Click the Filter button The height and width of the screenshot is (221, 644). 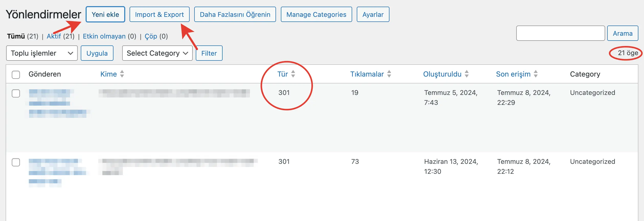pos(209,53)
